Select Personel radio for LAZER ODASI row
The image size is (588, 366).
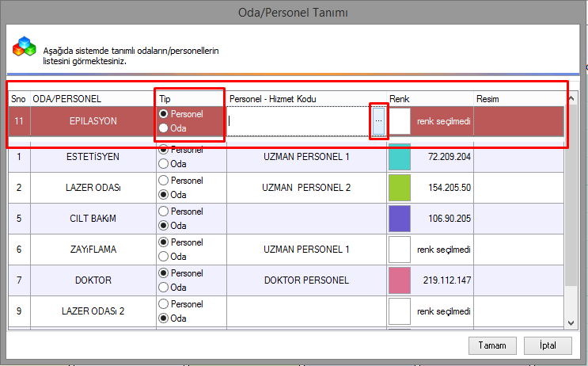point(164,181)
